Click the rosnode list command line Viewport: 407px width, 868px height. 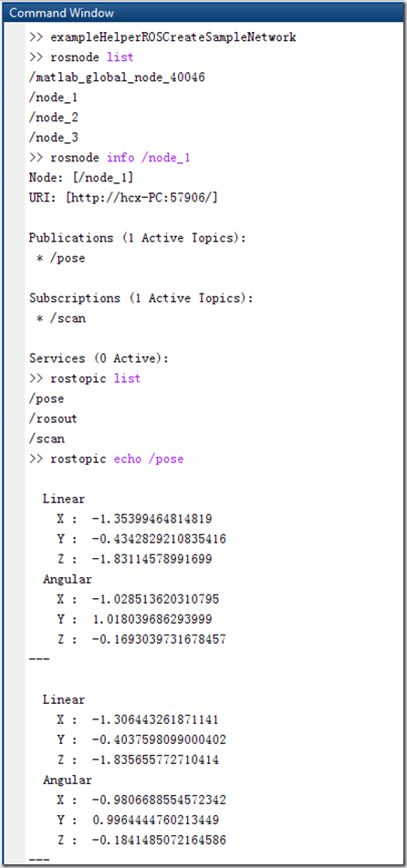(x=81, y=57)
